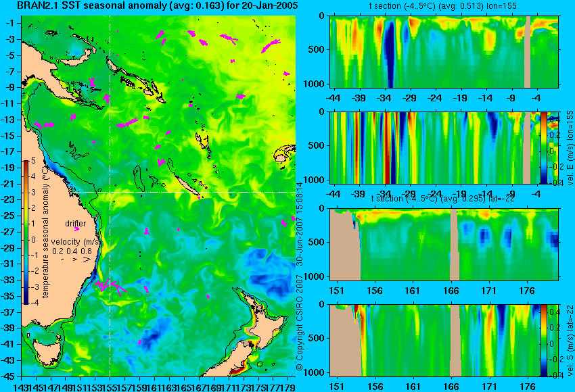575x392 pixels.
Task: Click the "30-Jun-2007 15:08:14" timestamp text
Action: point(300,224)
